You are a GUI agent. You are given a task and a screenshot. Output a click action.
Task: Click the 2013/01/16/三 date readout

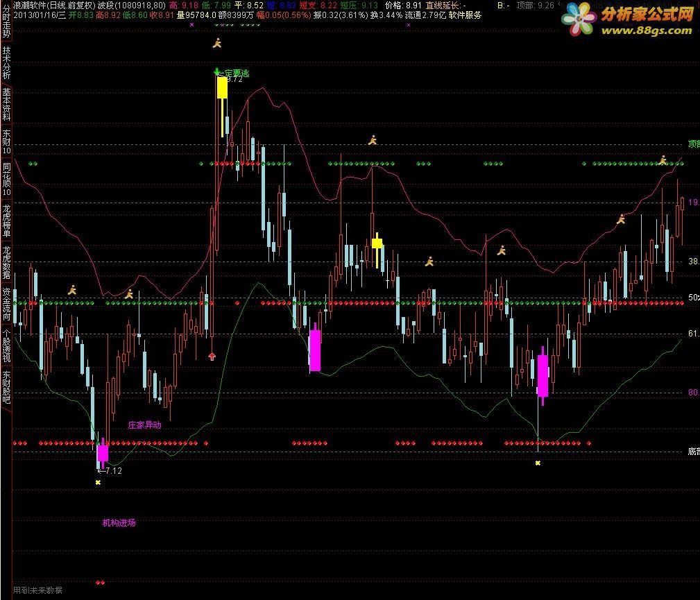coord(40,15)
